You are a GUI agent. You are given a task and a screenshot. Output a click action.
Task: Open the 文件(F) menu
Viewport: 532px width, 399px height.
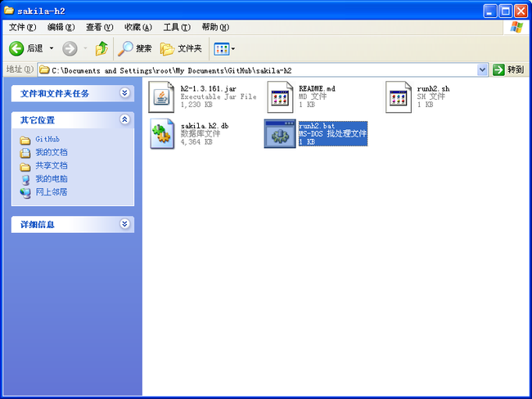point(22,27)
